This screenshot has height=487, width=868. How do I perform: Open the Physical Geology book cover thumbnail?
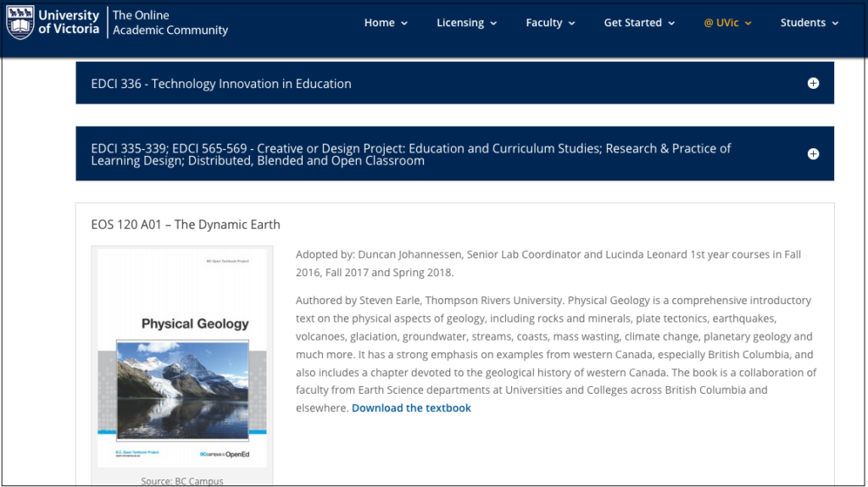[182, 358]
